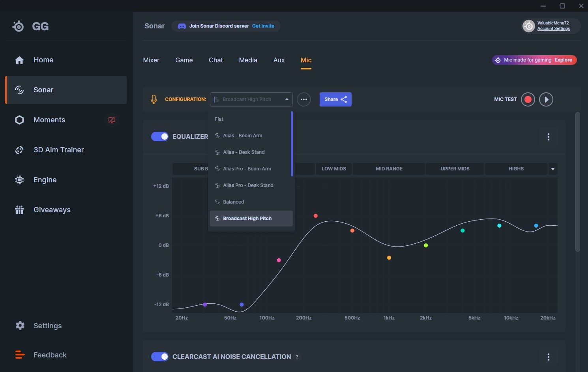
Task: Open Home from the sidebar
Action: pos(43,60)
